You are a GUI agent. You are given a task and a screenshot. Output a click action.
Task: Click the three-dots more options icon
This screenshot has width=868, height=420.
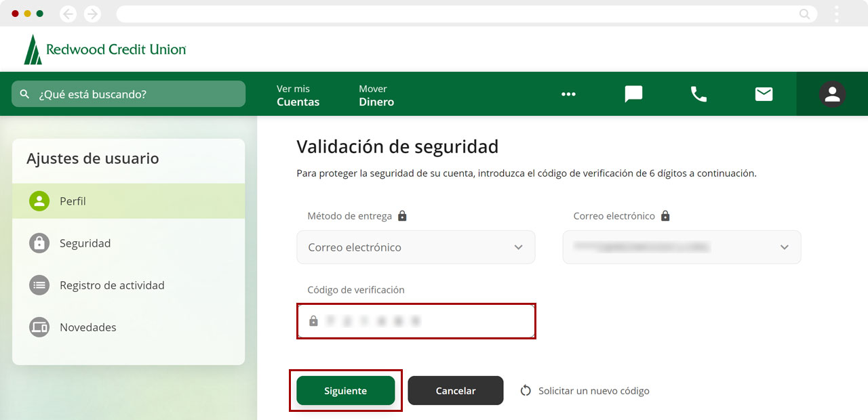pos(568,94)
